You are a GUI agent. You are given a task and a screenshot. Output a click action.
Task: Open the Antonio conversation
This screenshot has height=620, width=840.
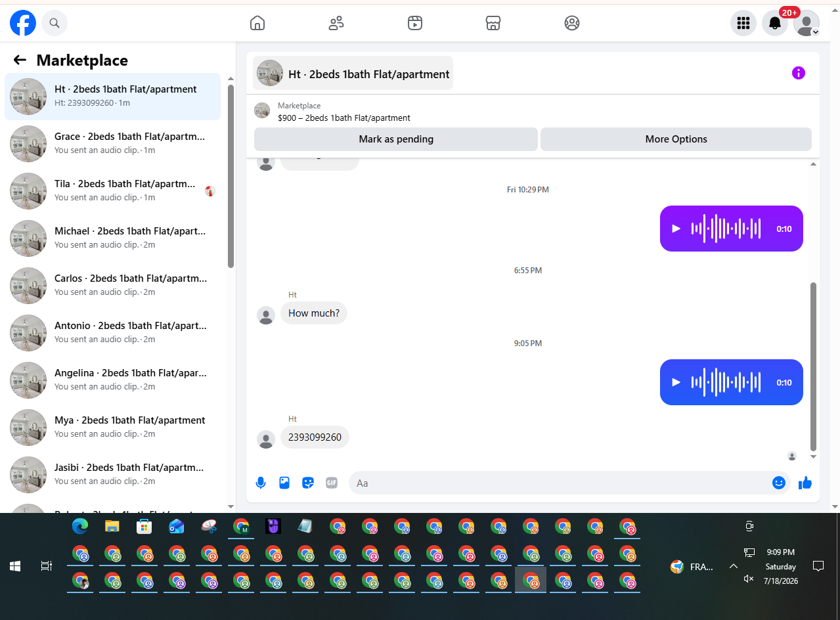pos(112,333)
